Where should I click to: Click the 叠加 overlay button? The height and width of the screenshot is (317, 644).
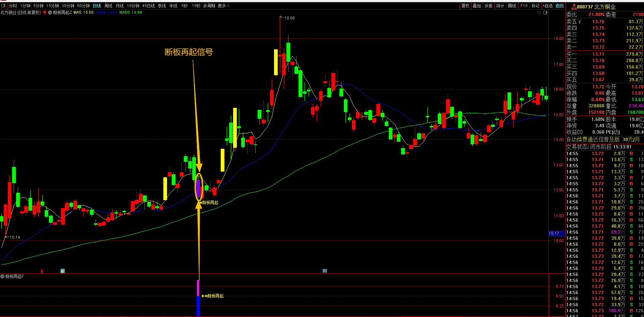click(x=477, y=6)
